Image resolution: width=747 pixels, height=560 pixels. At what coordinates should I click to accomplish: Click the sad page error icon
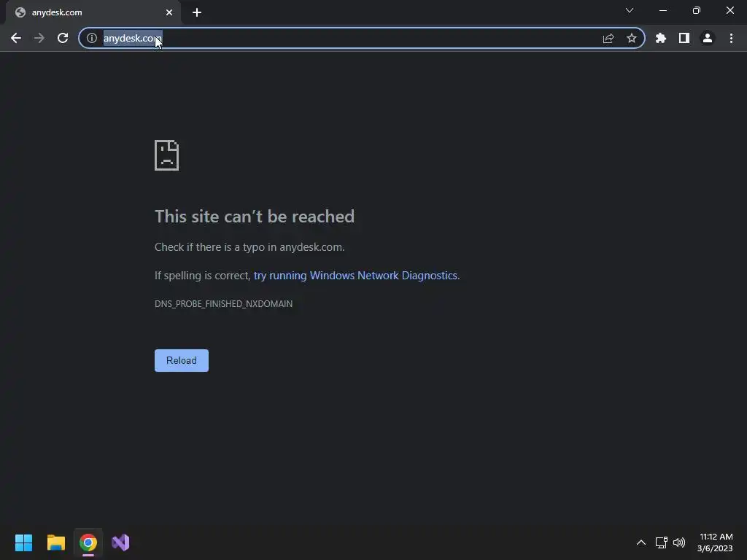(167, 155)
